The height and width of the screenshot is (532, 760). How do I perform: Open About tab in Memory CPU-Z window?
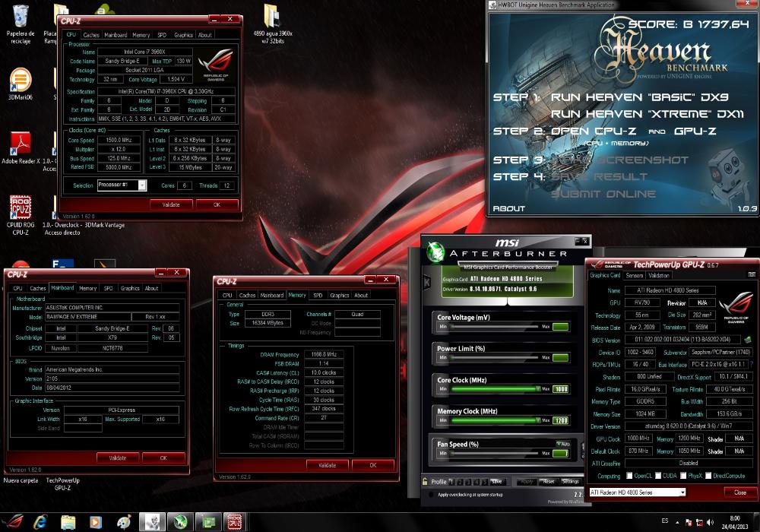point(360,295)
